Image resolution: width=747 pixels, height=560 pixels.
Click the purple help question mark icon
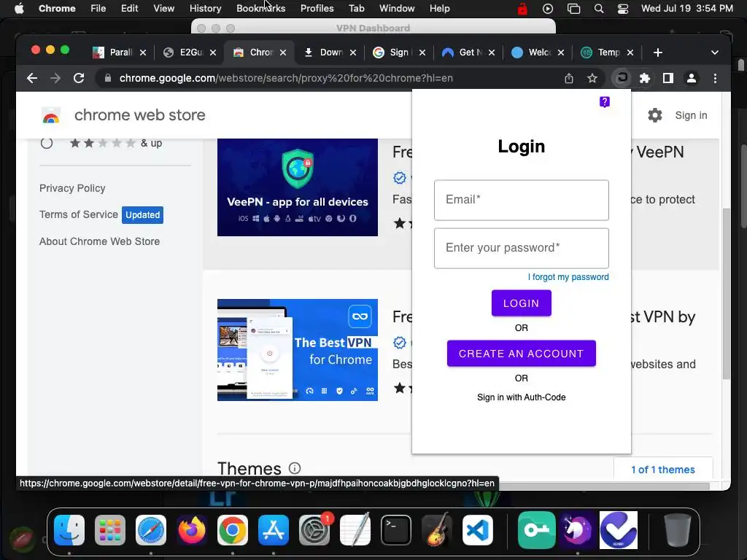pyautogui.click(x=604, y=102)
